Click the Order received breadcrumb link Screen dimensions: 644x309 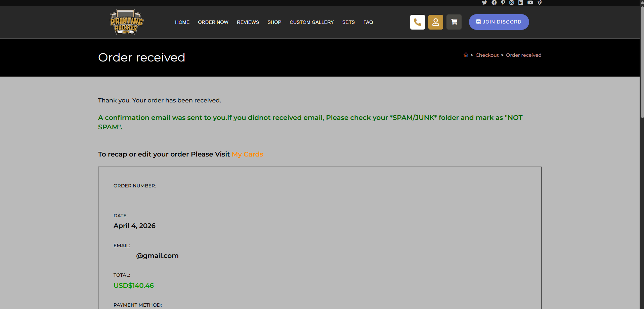click(x=524, y=55)
